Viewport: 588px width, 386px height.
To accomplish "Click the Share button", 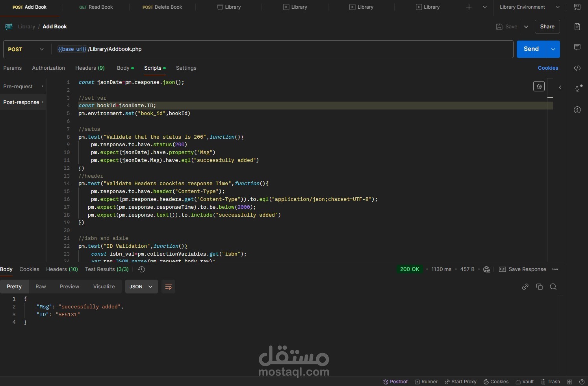I will (547, 27).
